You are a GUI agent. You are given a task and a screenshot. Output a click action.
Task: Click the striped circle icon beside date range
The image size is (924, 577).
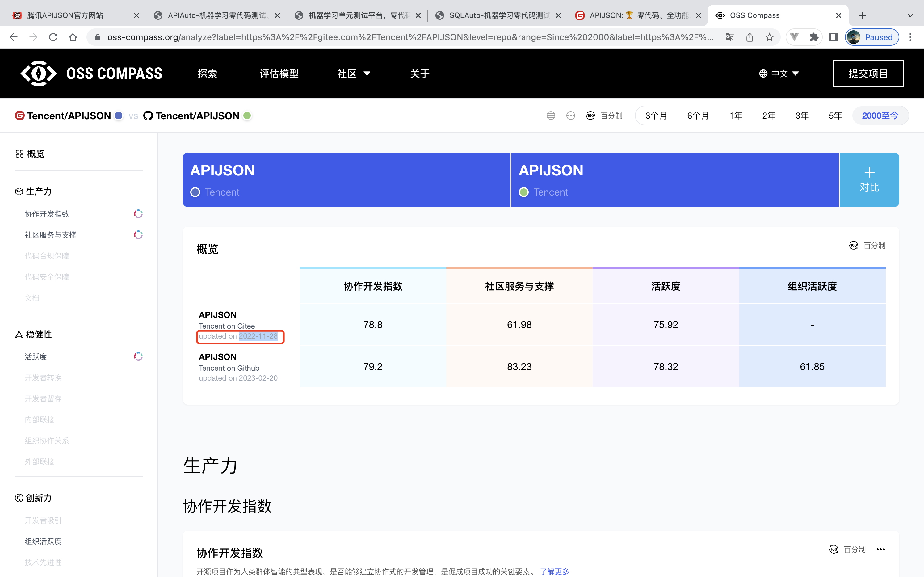click(x=551, y=116)
